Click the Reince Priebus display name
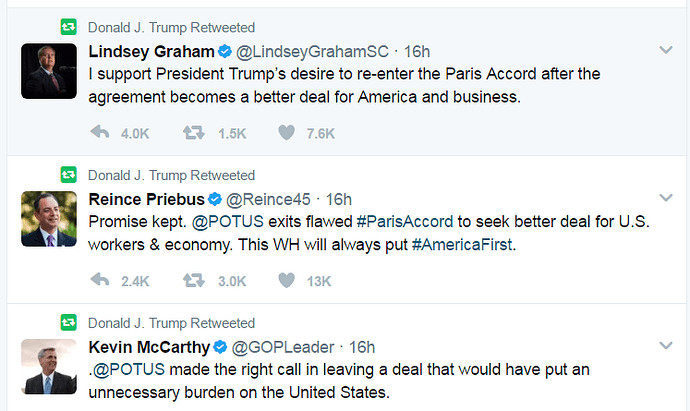Screen dimensions: 690x411 coord(148,200)
